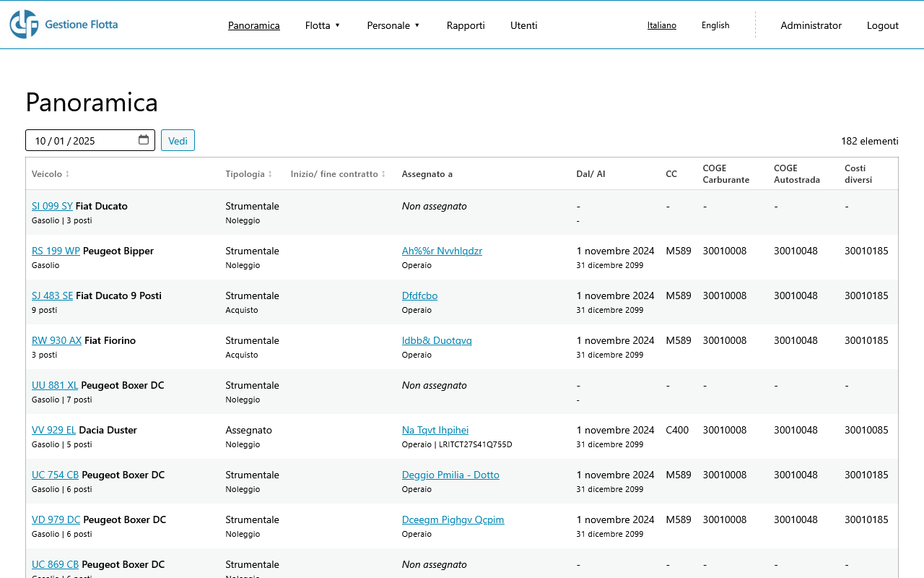Switch language to English
The width and height of the screenshot is (924, 578).
coord(715,25)
